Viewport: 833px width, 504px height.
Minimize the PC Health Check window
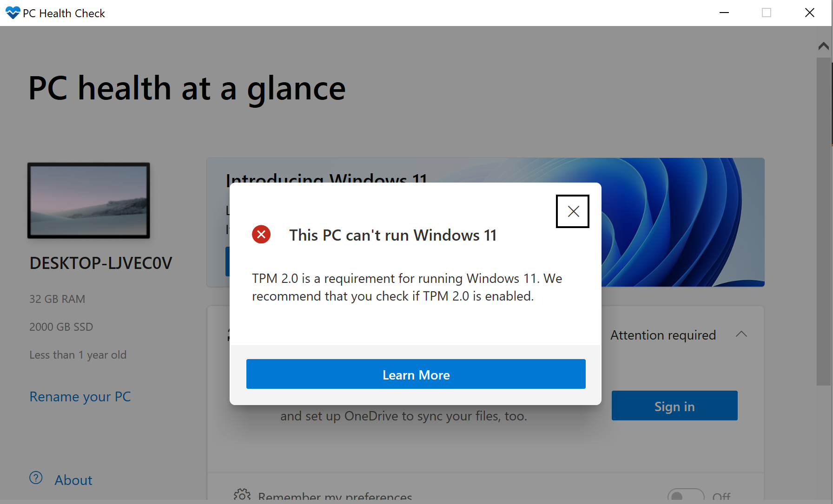[724, 13]
